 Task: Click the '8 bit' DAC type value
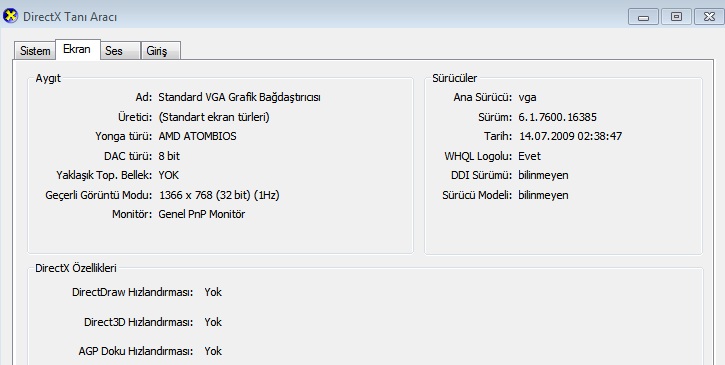pyautogui.click(x=169, y=156)
